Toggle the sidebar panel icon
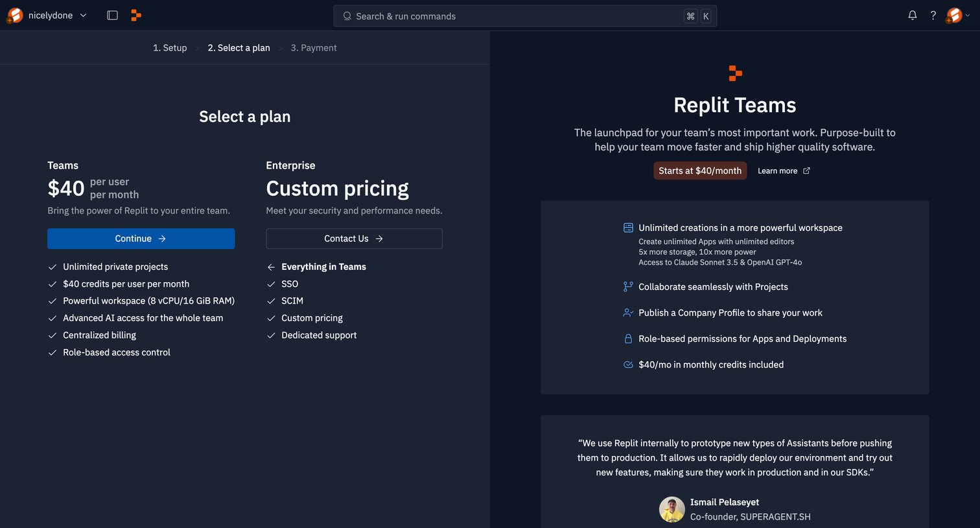 [112, 16]
